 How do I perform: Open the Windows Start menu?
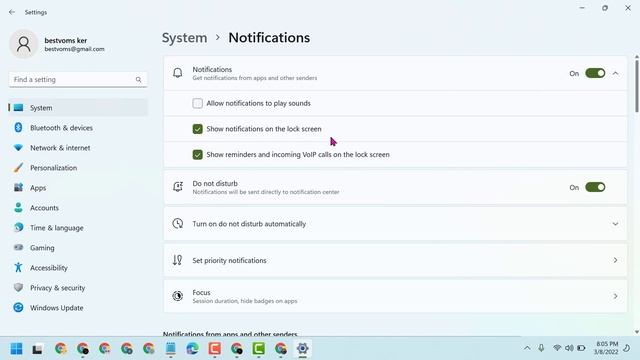pyautogui.click(x=16, y=349)
